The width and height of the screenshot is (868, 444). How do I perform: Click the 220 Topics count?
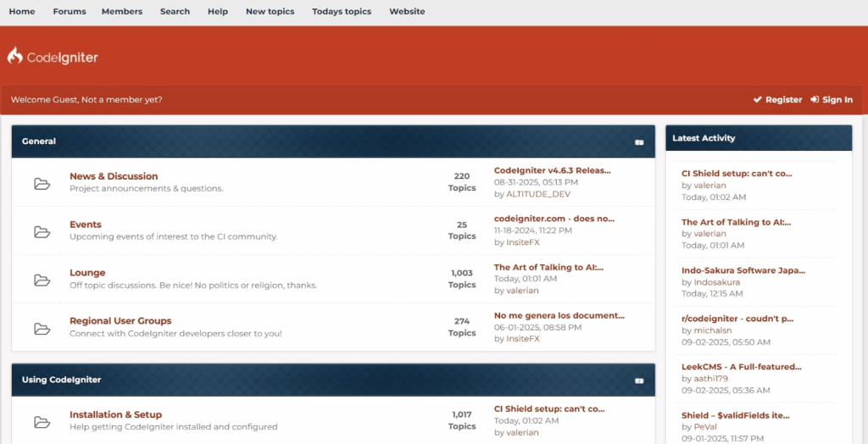tap(462, 182)
